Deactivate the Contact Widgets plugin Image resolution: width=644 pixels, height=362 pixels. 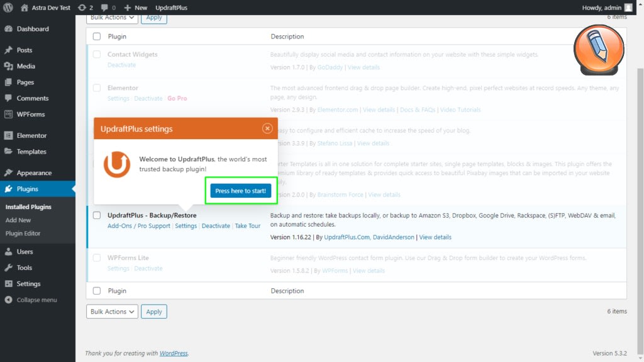coord(121,65)
